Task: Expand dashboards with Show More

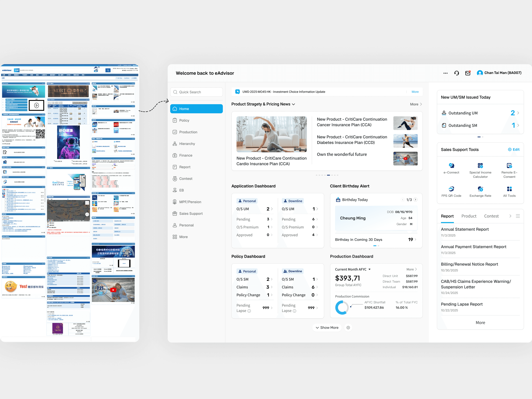Action: pos(327,327)
